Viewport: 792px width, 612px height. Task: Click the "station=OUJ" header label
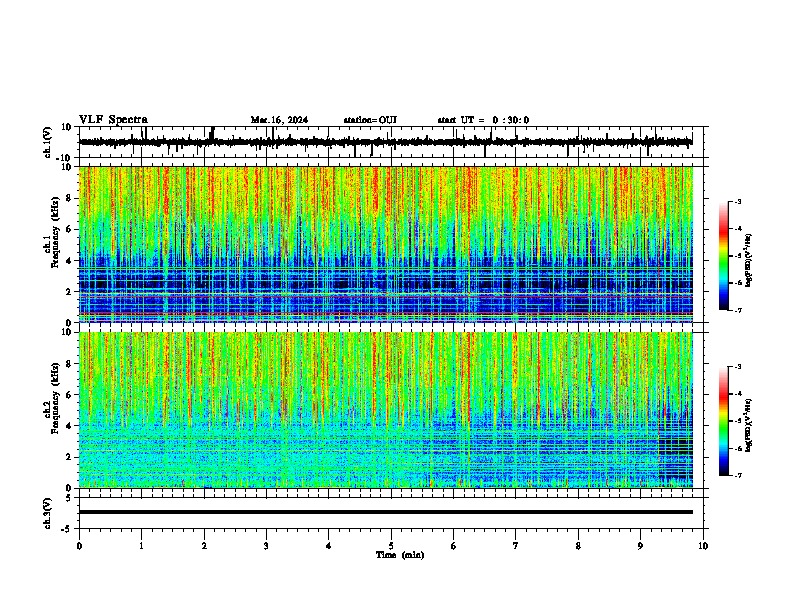tap(370, 120)
